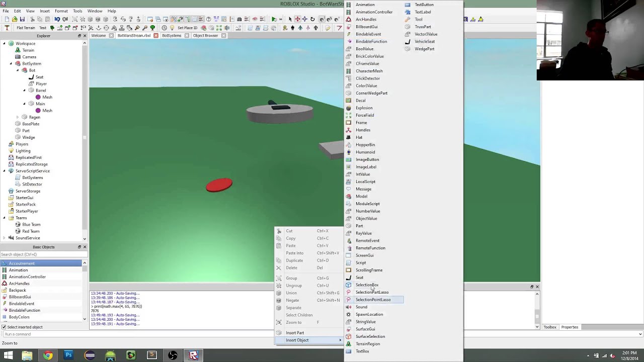Open the Properties tab at bottom right

[x=570, y=327]
